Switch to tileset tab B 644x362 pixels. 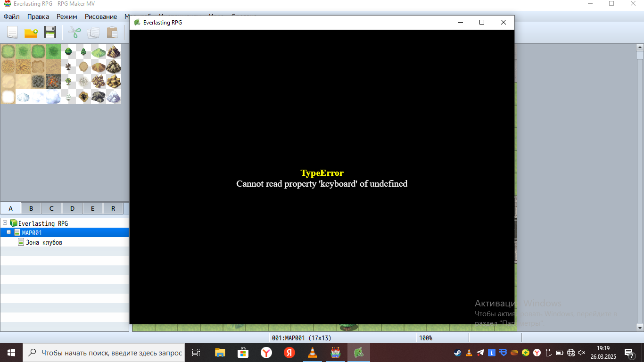tap(31, 208)
